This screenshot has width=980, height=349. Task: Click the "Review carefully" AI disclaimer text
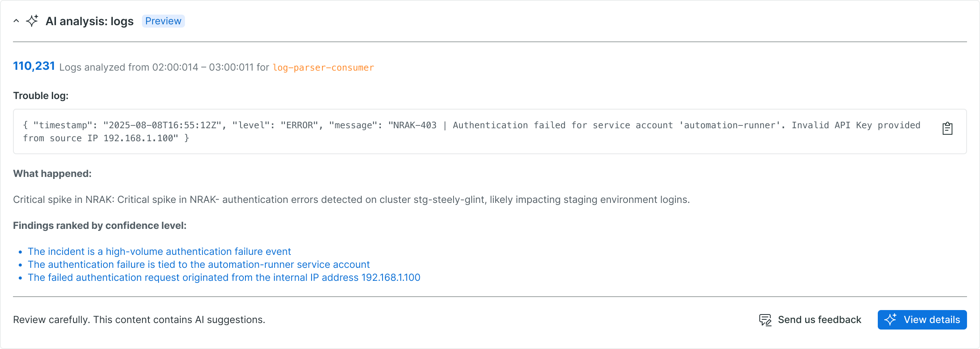(139, 320)
